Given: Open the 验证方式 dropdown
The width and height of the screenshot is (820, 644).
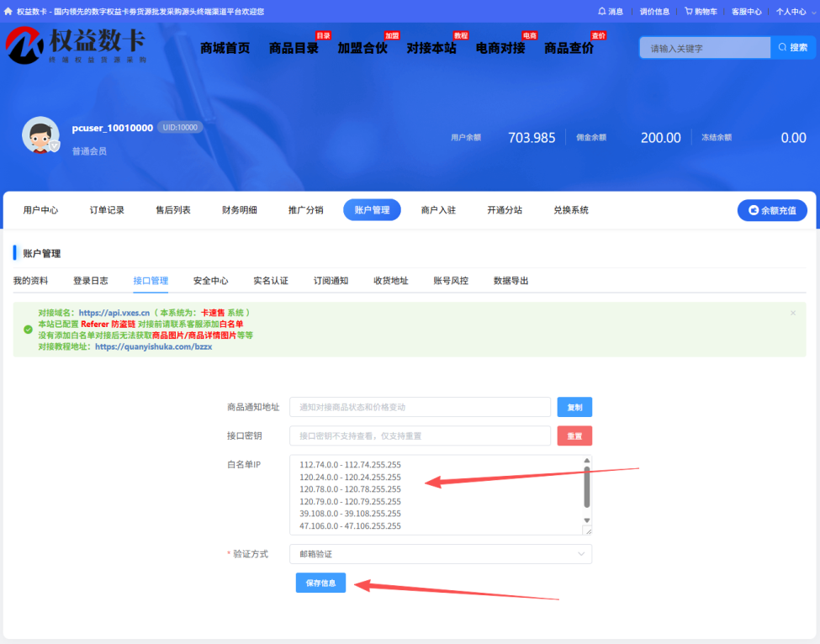Looking at the screenshot, I should pyautogui.click(x=441, y=554).
